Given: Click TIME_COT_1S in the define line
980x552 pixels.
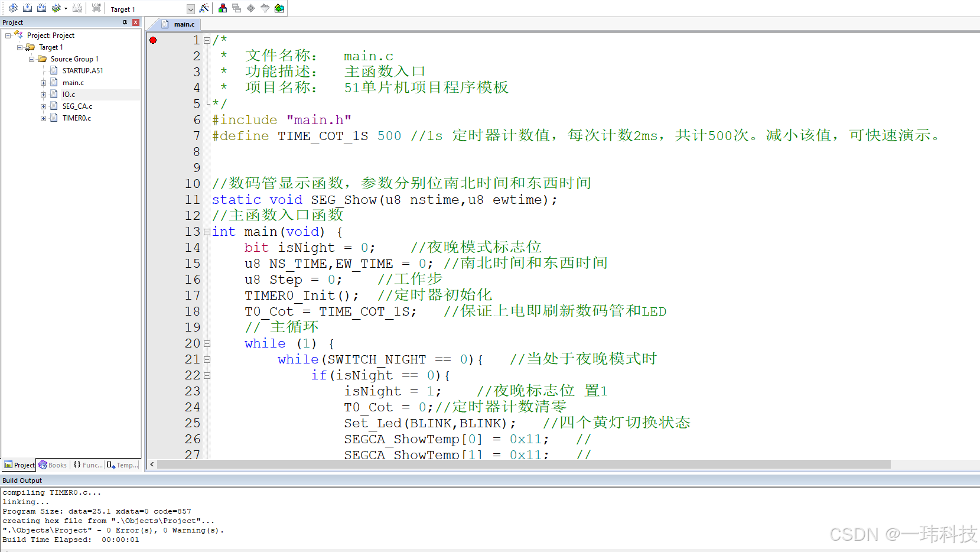Looking at the screenshot, I should [323, 136].
